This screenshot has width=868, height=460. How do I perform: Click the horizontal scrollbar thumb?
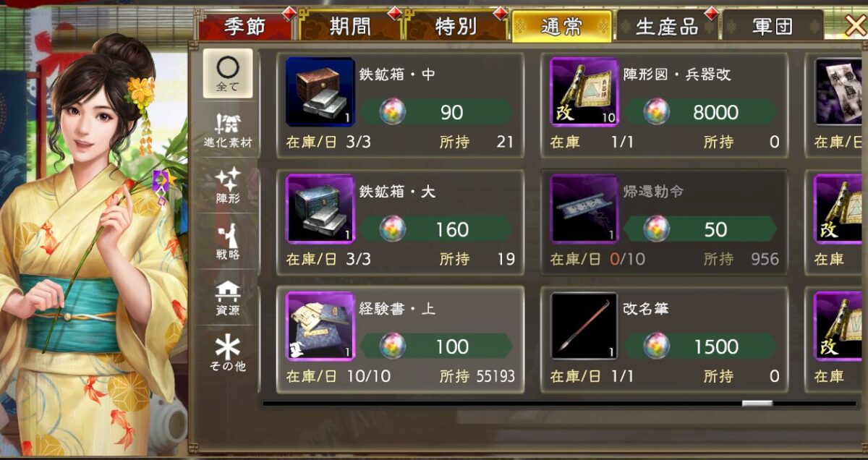(x=757, y=403)
